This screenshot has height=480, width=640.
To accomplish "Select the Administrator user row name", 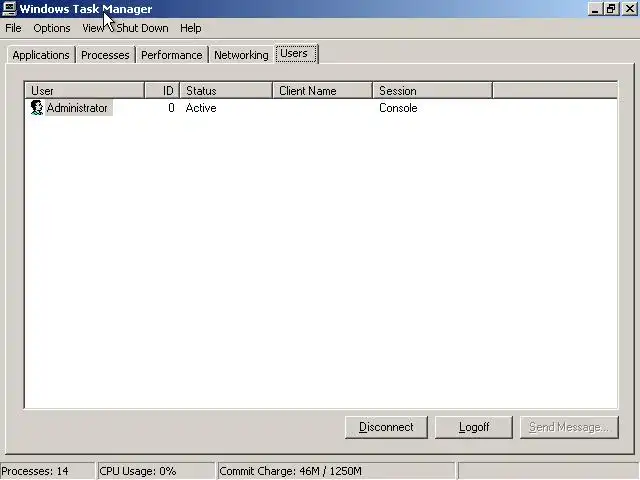I will pos(78,108).
